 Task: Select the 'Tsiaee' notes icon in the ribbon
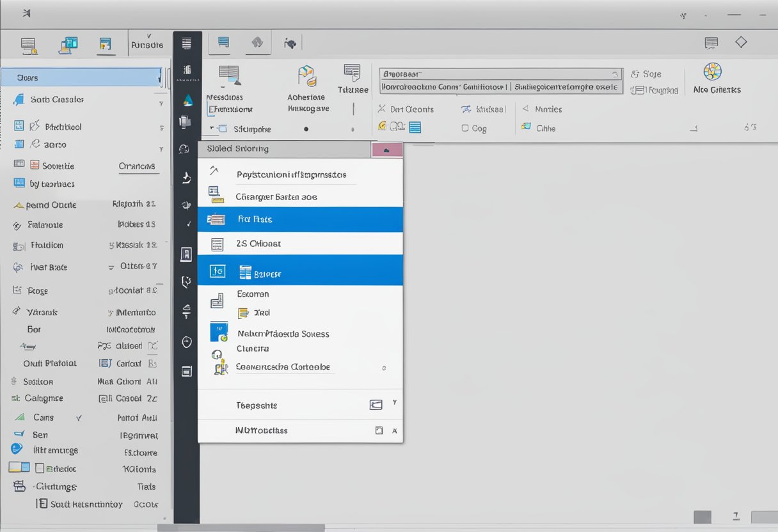[353, 72]
